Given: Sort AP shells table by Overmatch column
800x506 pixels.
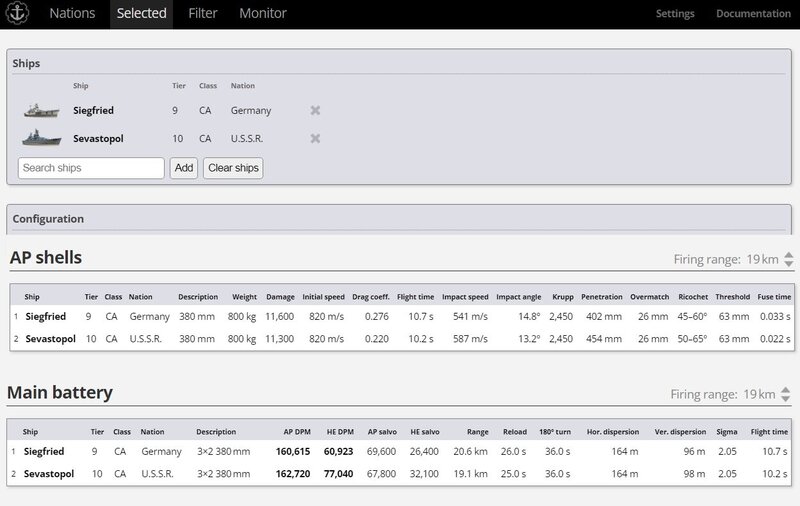Looking at the screenshot, I should pos(649,297).
